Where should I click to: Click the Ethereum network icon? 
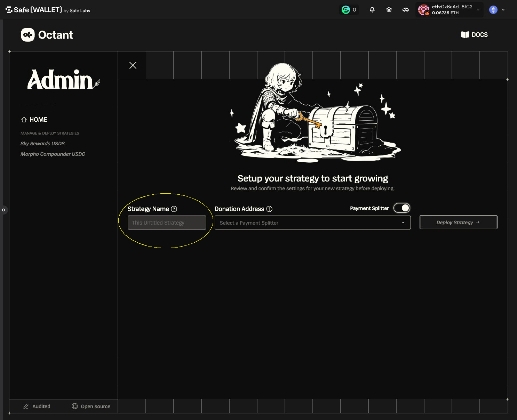493,10
